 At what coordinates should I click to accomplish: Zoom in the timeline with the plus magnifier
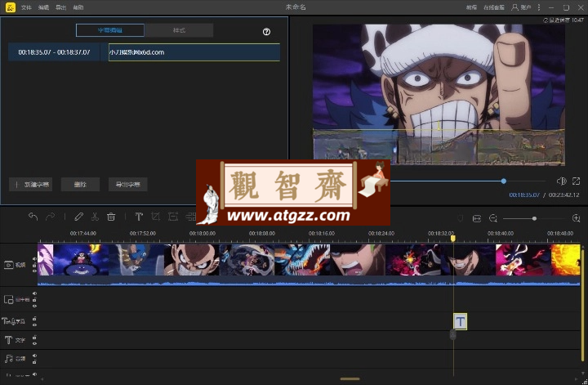pyautogui.click(x=577, y=218)
